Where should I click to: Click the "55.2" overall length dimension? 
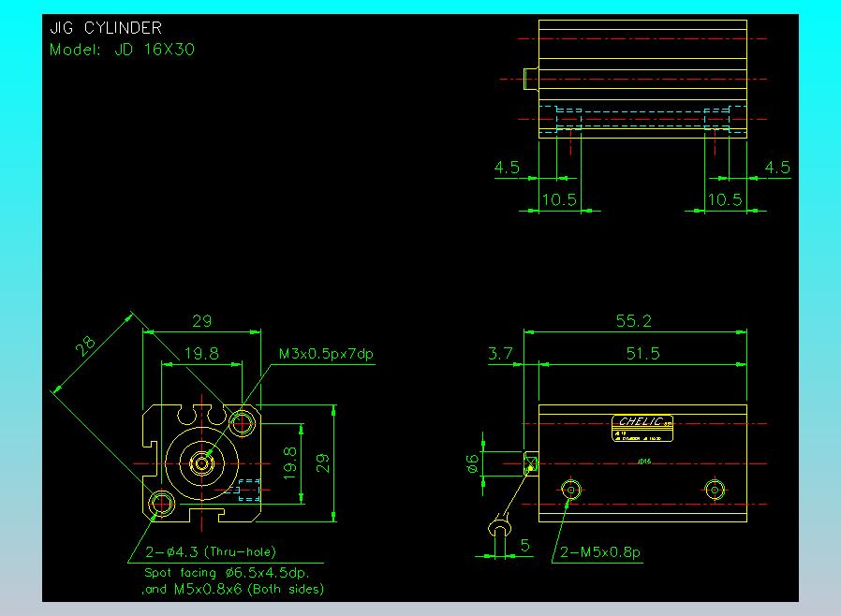(x=633, y=320)
